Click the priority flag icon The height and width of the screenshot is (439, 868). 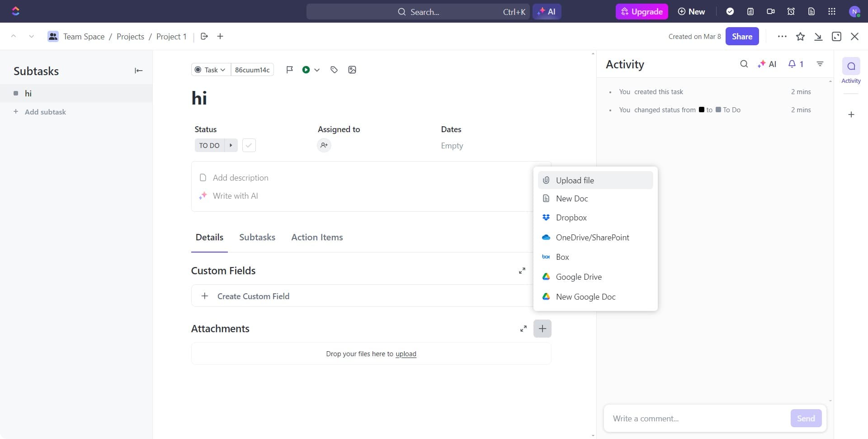[x=290, y=70]
